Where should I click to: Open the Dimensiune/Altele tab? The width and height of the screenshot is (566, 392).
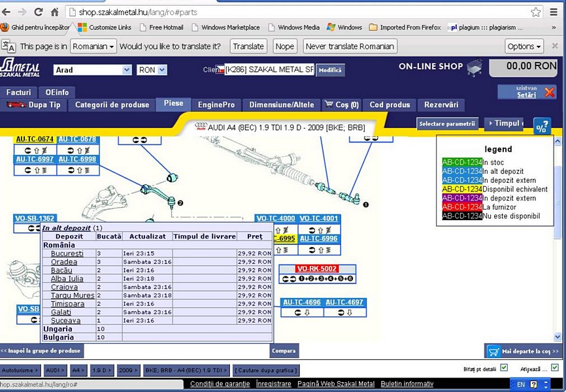coord(282,105)
